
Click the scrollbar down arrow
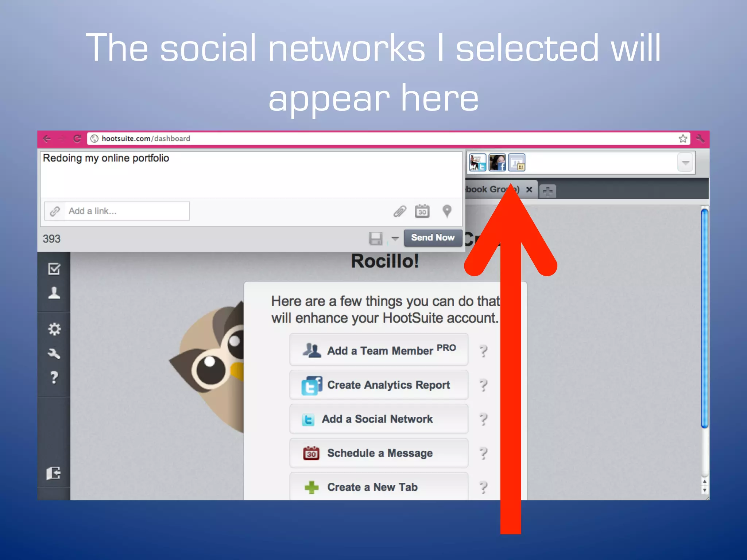[705, 490]
